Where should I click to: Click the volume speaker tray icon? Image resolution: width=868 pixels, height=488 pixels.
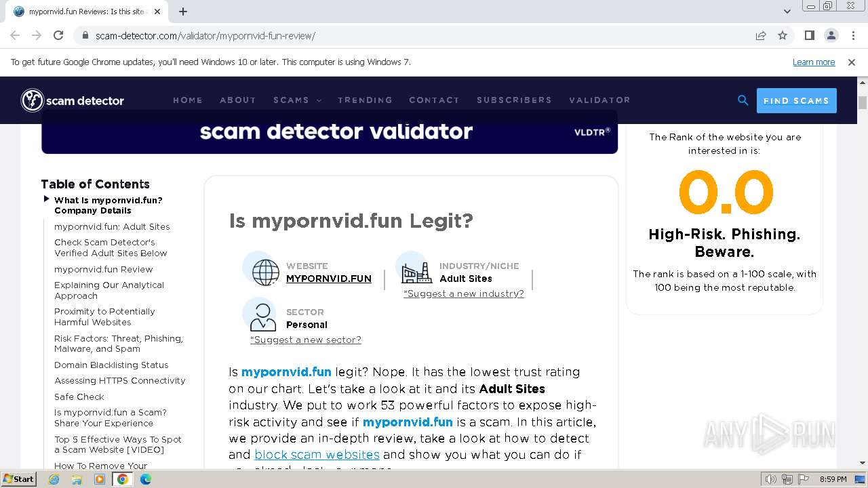pos(771,479)
